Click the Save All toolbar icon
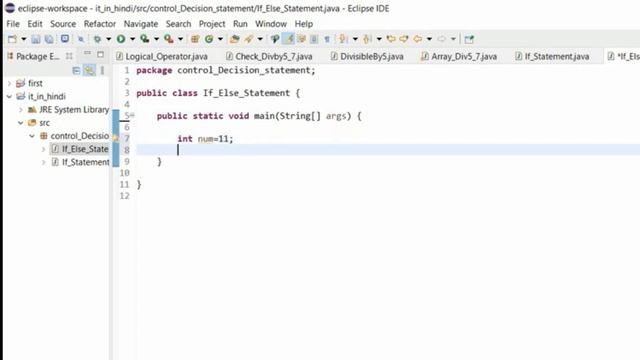The height and width of the screenshot is (360, 640). [49, 39]
